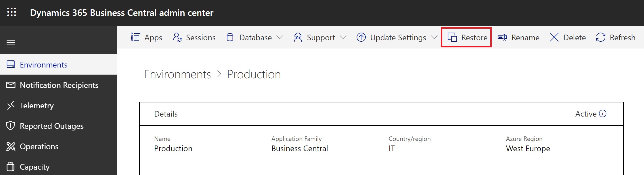Expand the Database dropdown chevron
This screenshot has height=175, width=644.
[280, 37]
